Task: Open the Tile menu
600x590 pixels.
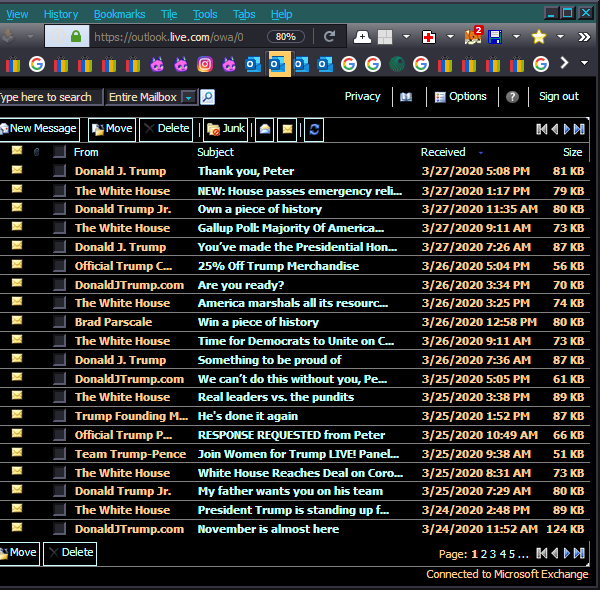Action: tap(169, 15)
